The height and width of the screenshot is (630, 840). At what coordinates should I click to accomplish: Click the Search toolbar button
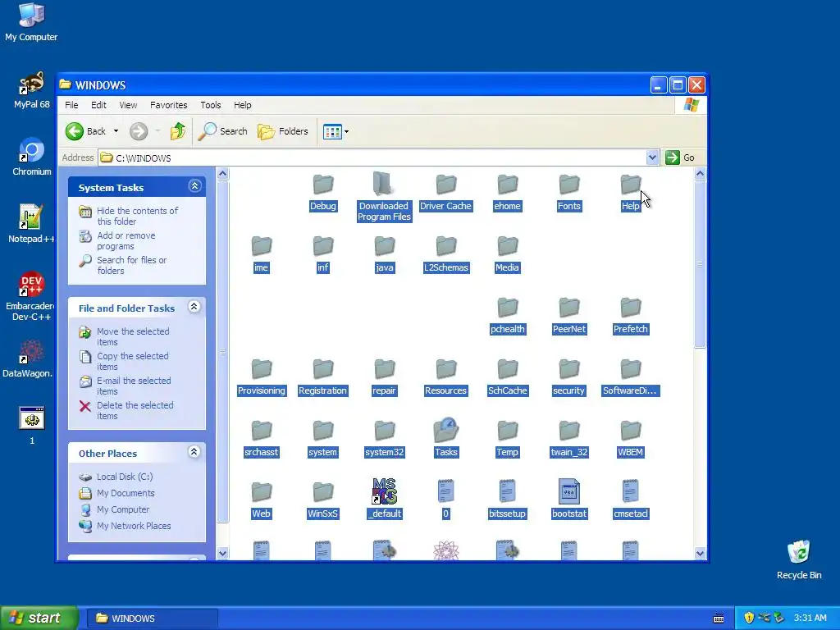pyautogui.click(x=223, y=131)
